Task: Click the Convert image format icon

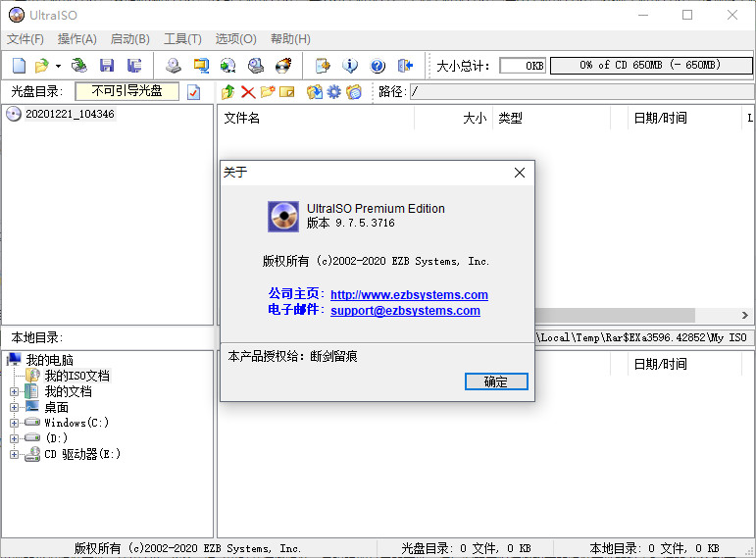Action: (x=228, y=65)
